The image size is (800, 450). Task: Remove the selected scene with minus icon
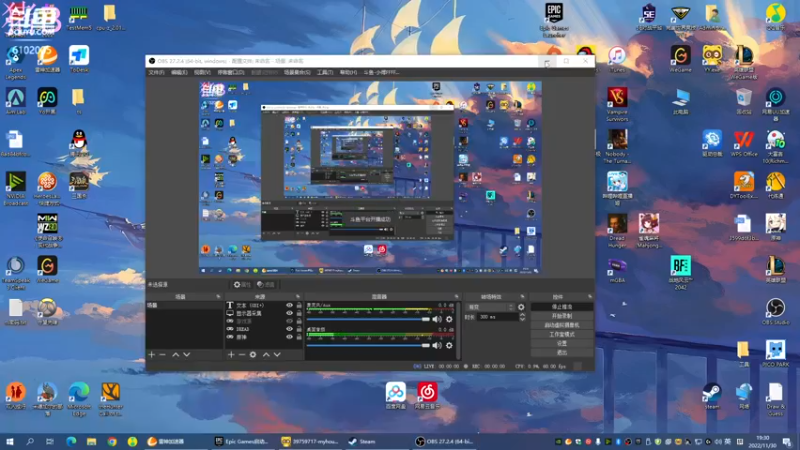(x=163, y=355)
